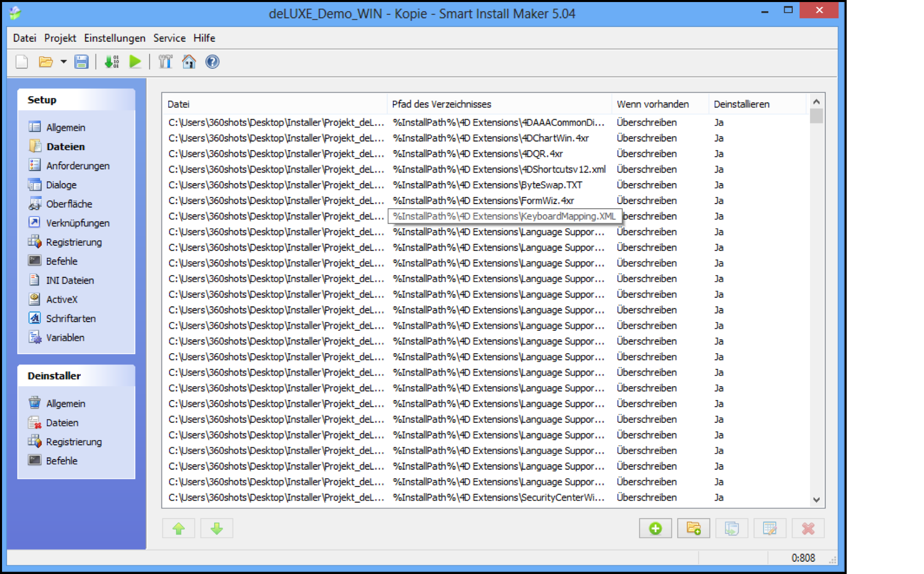Open the settings tools icon in toolbar
The height and width of the screenshot is (574, 924).
(165, 62)
